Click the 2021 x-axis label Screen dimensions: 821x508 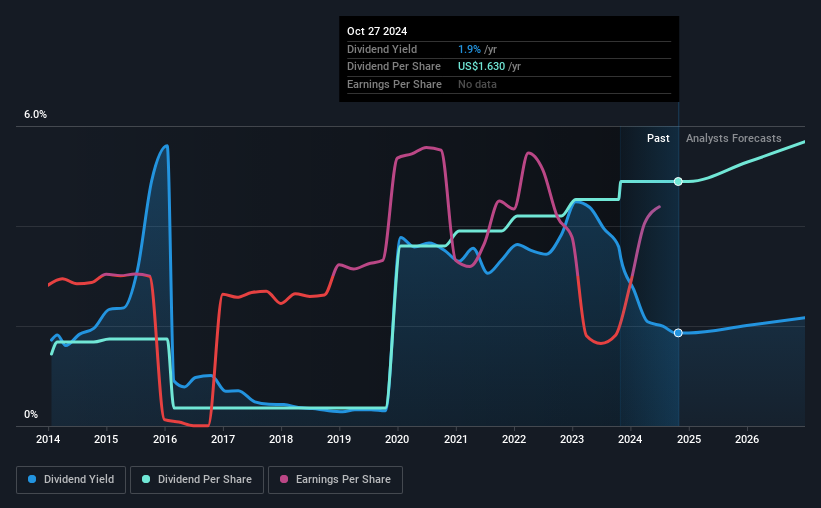456,439
